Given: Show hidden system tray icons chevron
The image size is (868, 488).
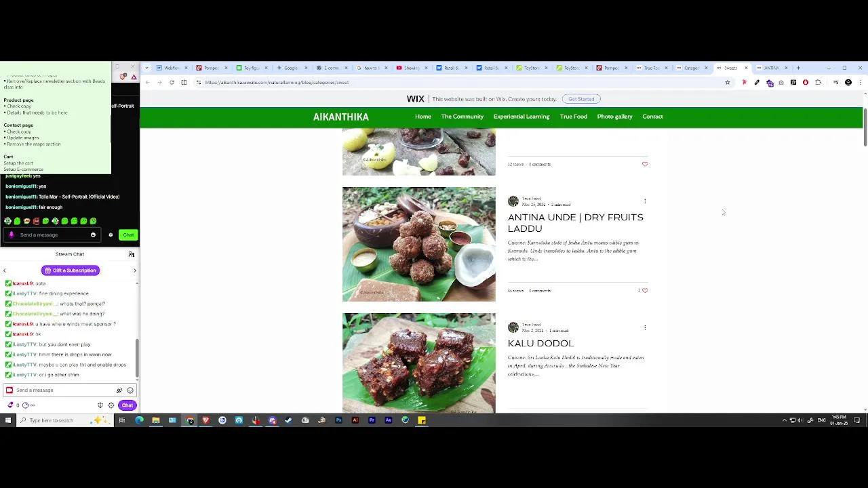Looking at the screenshot, I should click(x=785, y=420).
